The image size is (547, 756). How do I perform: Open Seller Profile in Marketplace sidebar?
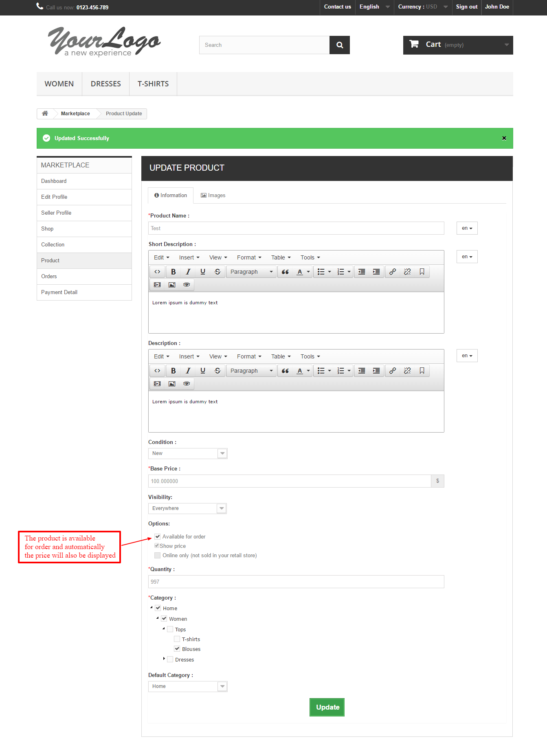point(56,213)
